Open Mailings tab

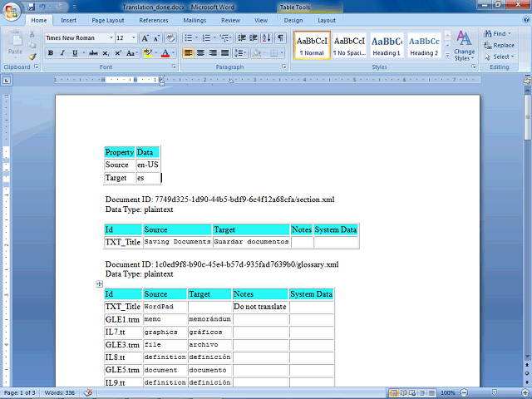tap(195, 20)
